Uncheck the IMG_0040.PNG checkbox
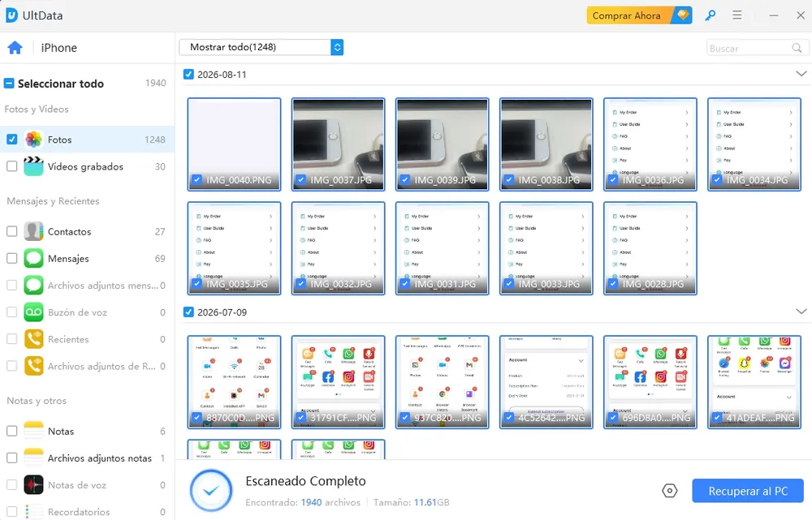Image resolution: width=812 pixels, height=520 pixels. point(197,180)
